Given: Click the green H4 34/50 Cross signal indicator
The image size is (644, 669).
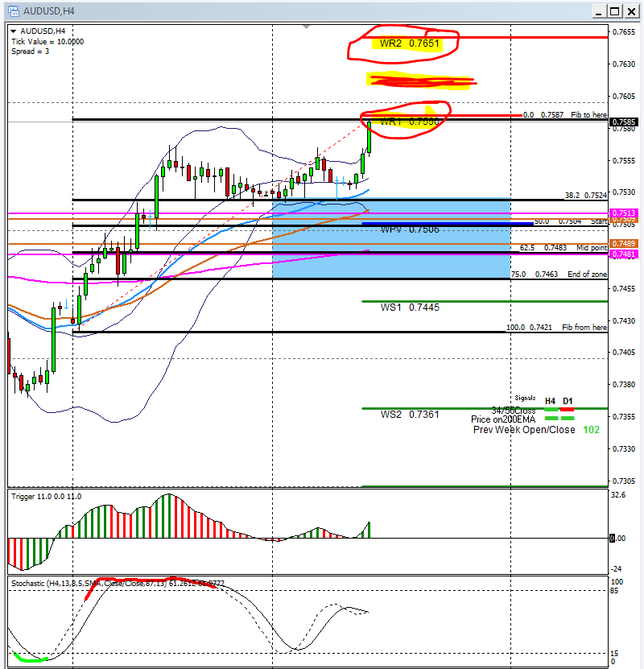Looking at the screenshot, I should pyautogui.click(x=551, y=410).
